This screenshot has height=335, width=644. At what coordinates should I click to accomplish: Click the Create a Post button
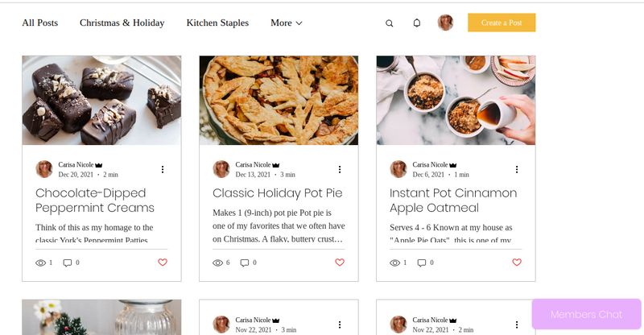502,23
